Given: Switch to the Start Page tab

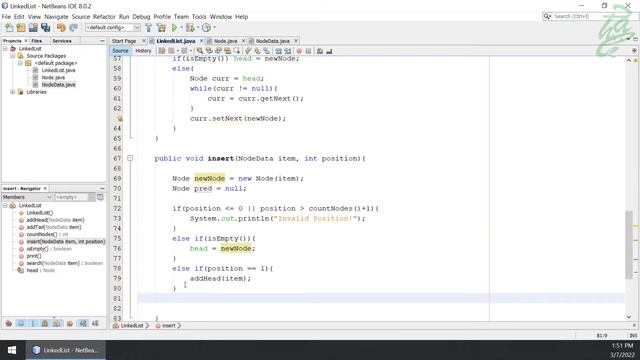Looking at the screenshot, I should (x=124, y=41).
